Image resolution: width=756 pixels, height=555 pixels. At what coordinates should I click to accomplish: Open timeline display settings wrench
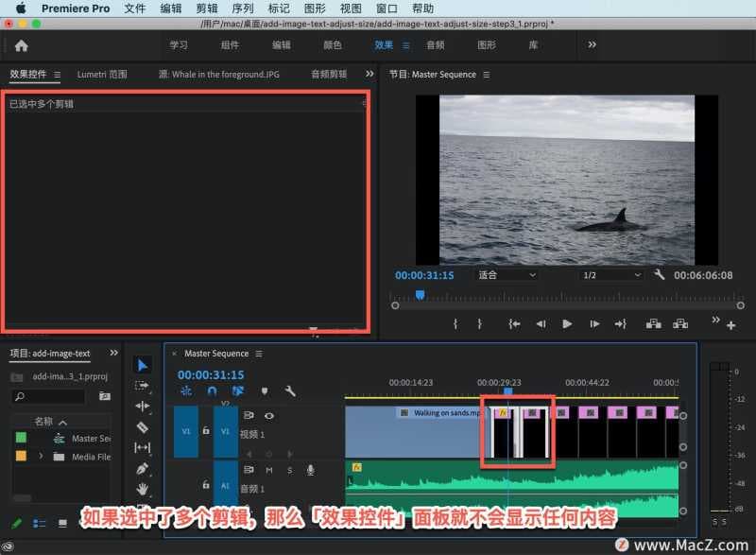tap(290, 390)
